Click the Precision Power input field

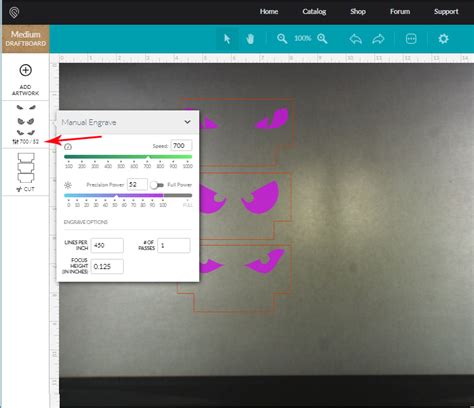click(x=137, y=184)
